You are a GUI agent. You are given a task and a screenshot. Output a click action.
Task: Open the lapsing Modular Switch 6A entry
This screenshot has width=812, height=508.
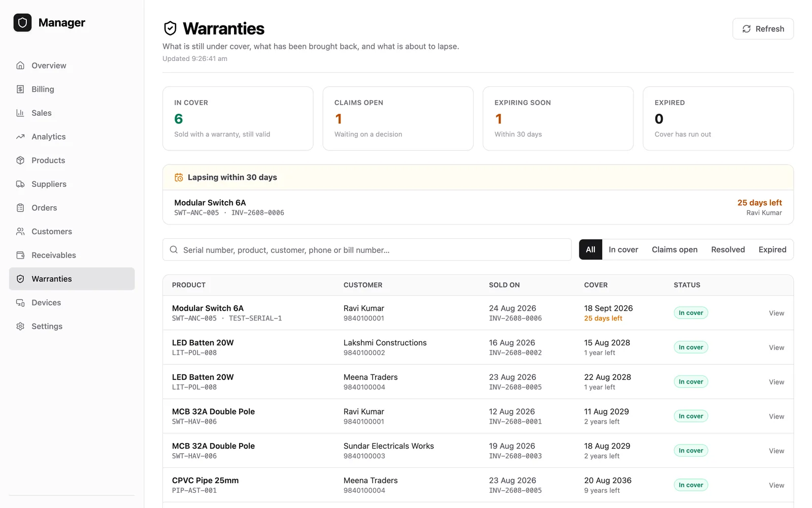tap(478, 207)
